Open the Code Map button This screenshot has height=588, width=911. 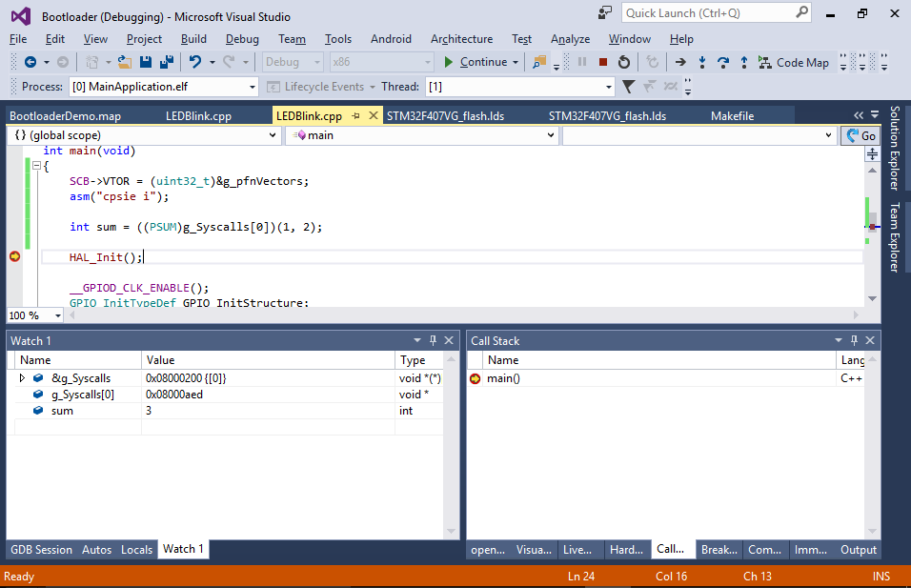tap(794, 62)
